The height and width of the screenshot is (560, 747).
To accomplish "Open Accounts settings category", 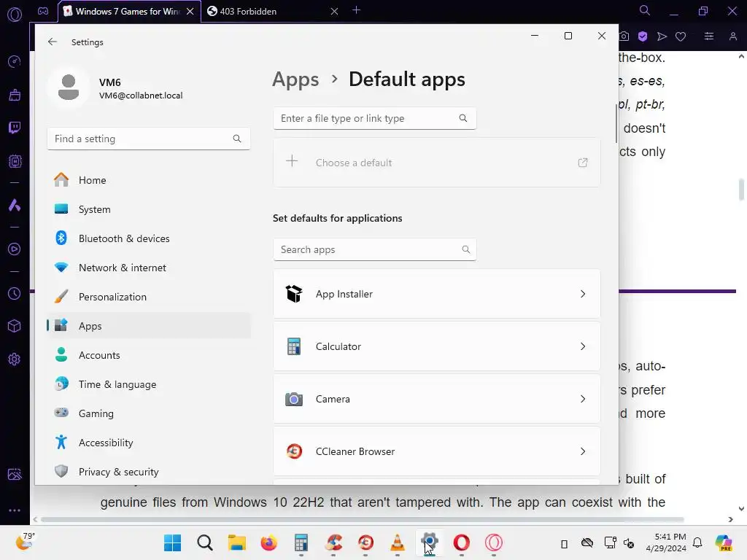I will point(149,355).
